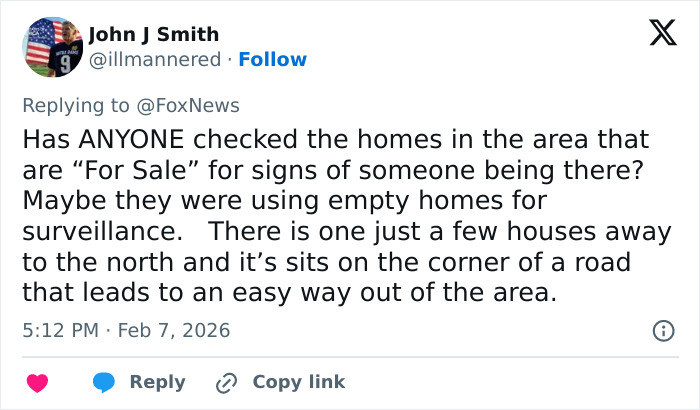Click the John J Smith display name
This screenshot has height=410, width=700.
click(153, 36)
